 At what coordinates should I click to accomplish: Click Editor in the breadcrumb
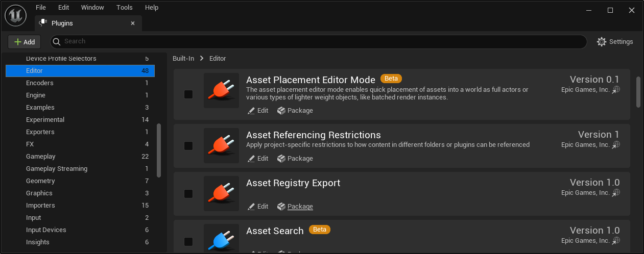pyautogui.click(x=218, y=59)
